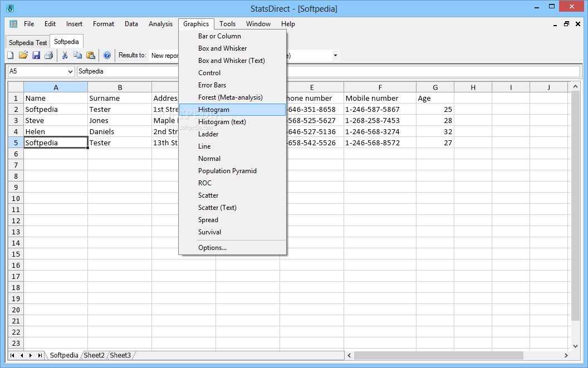Open the Window menu
Image resolution: width=588 pixels, height=368 pixels.
tap(258, 24)
